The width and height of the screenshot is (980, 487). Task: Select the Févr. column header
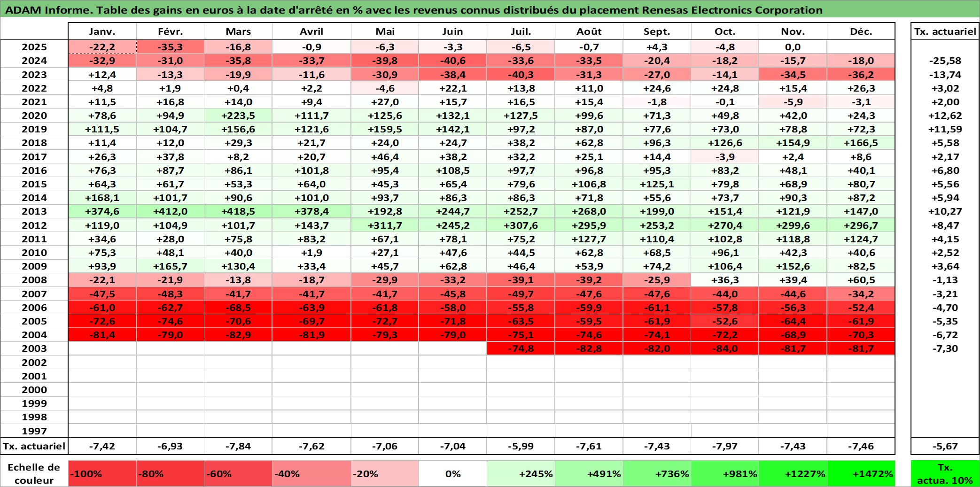coord(170,31)
